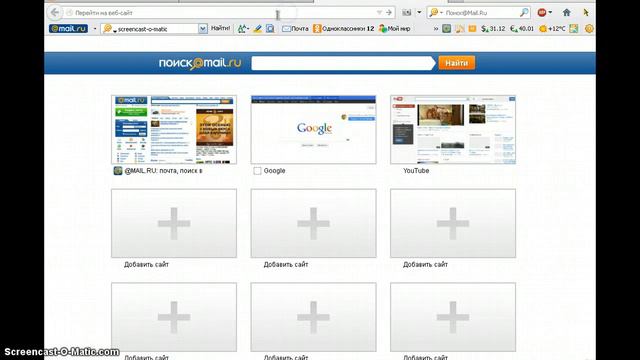The height and width of the screenshot is (360, 640).
Task: Open the dropdown next to the camera icon
Action: click(419, 13)
